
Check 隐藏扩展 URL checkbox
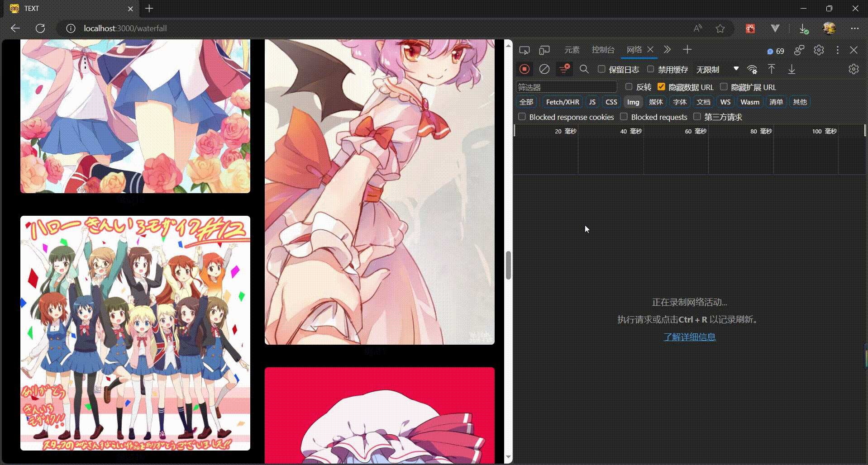point(724,86)
